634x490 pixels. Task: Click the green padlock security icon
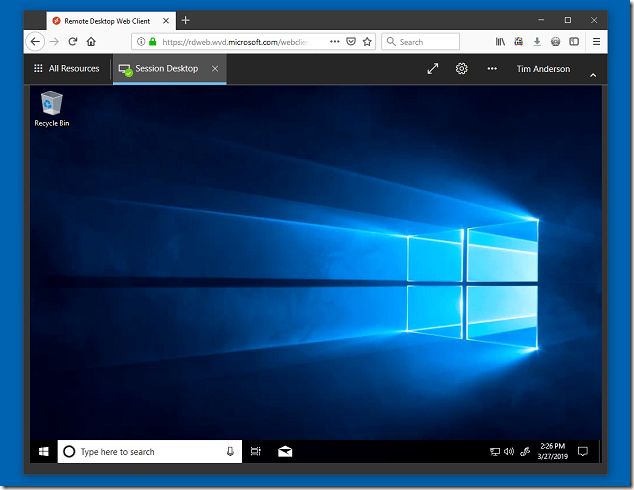pyautogui.click(x=152, y=42)
